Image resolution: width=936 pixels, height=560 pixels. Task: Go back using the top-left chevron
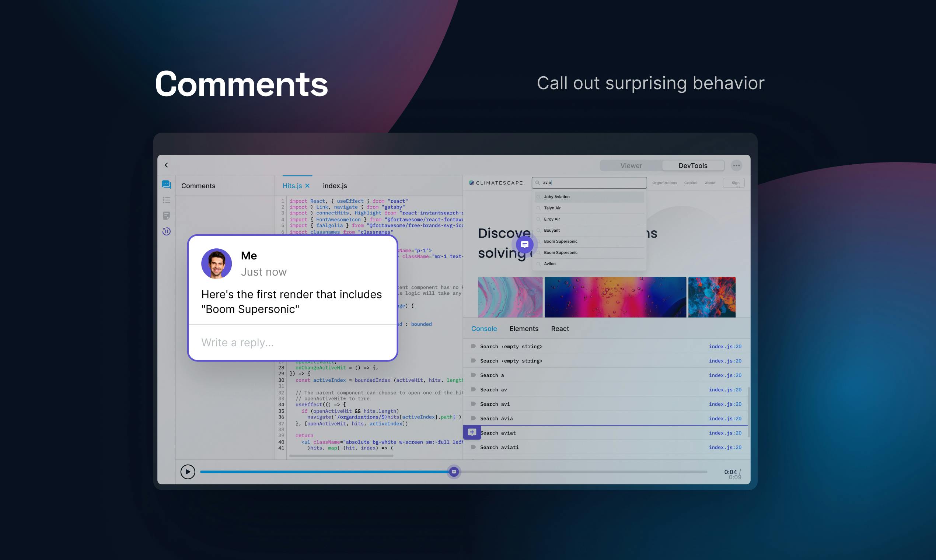[x=167, y=165]
